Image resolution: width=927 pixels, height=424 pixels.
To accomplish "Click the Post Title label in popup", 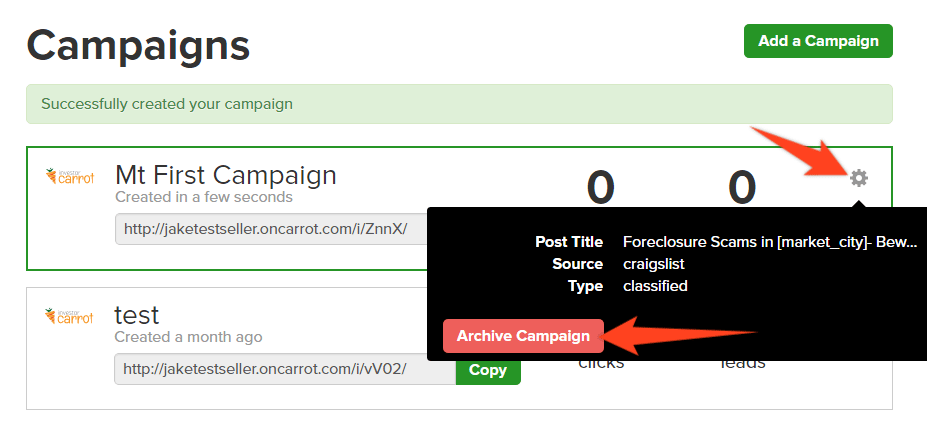I will [x=569, y=242].
